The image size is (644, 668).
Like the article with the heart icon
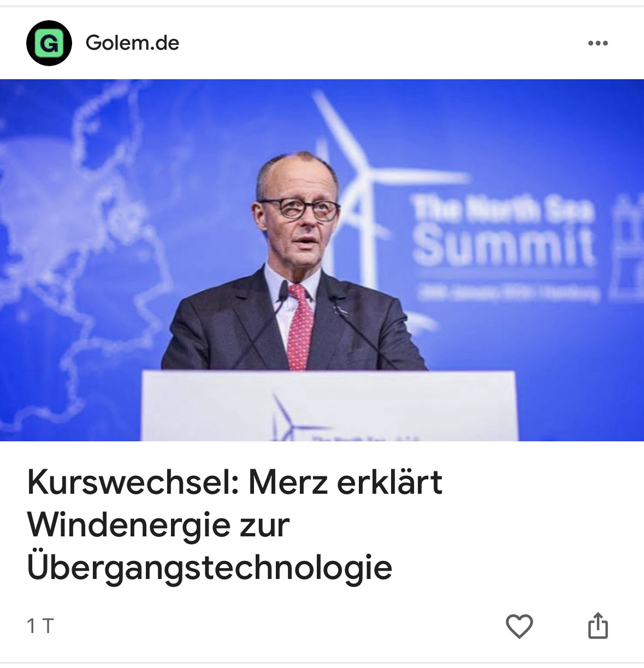519,625
